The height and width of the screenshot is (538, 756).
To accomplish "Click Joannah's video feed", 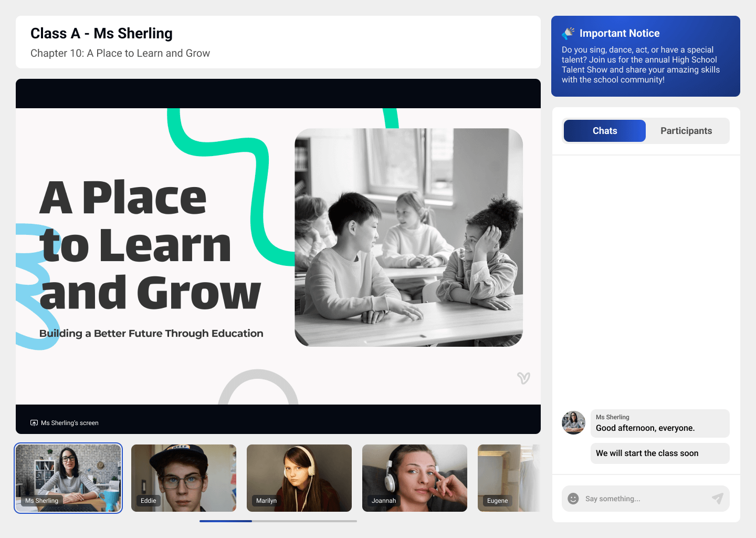I will coord(415,478).
